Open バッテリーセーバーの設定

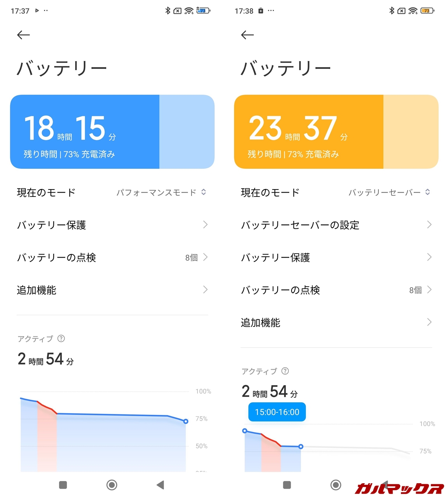336,225
